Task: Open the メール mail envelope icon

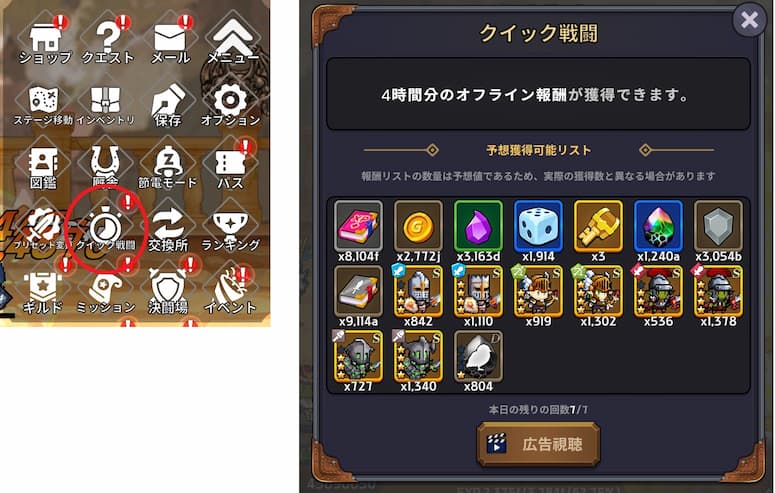Action: [170, 43]
